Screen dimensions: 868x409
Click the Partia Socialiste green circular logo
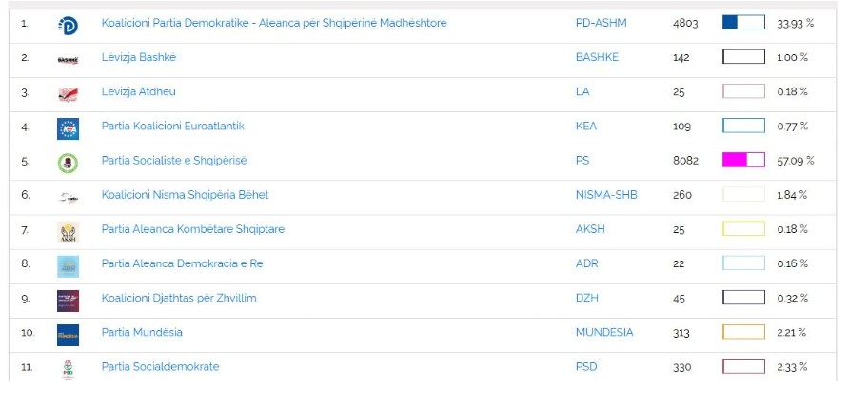tap(68, 162)
